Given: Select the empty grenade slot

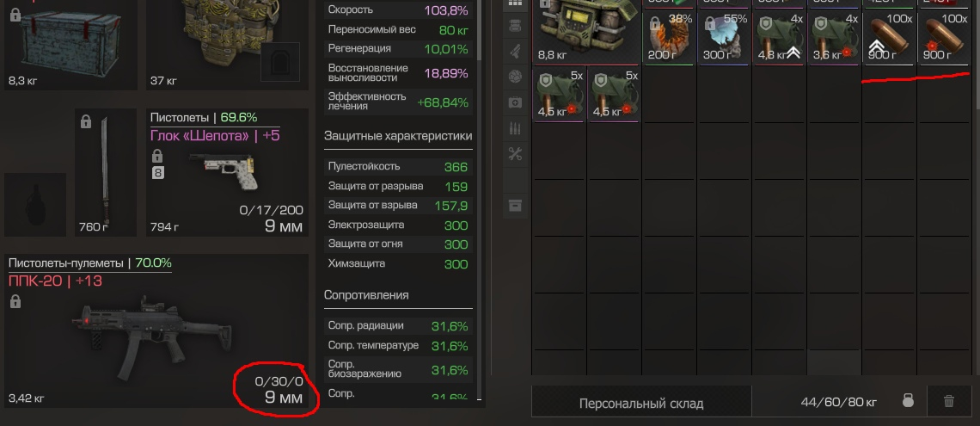Looking at the screenshot, I should (35, 205).
